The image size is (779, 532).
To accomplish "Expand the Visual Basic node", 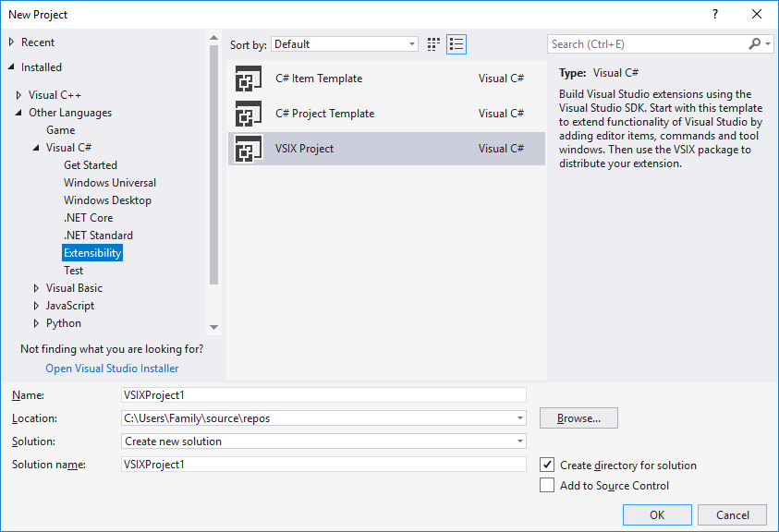I will pyautogui.click(x=36, y=288).
